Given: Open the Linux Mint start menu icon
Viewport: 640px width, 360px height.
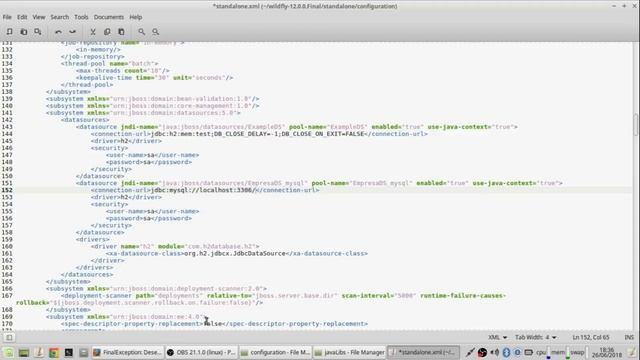Looking at the screenshot, I should tap(9, 352).
